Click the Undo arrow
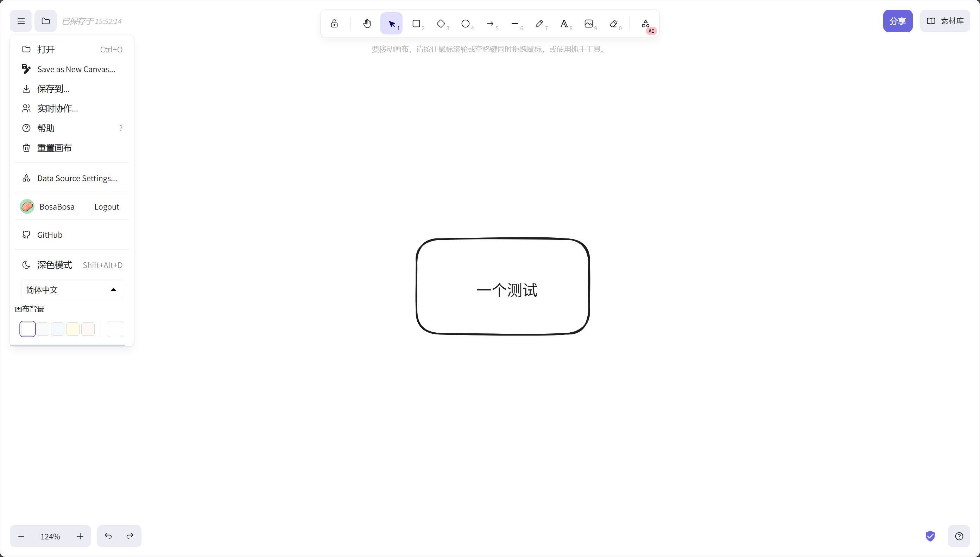 point(108,536)
